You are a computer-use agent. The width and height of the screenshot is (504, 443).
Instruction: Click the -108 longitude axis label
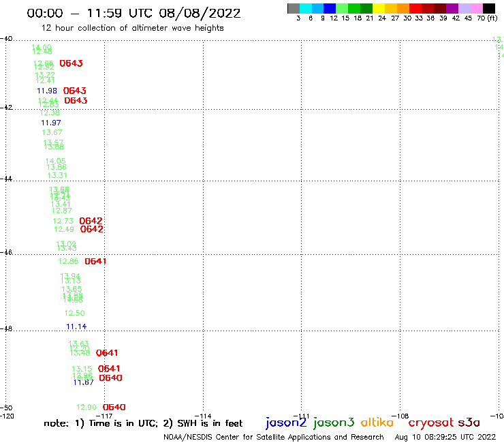click(400, 416)
